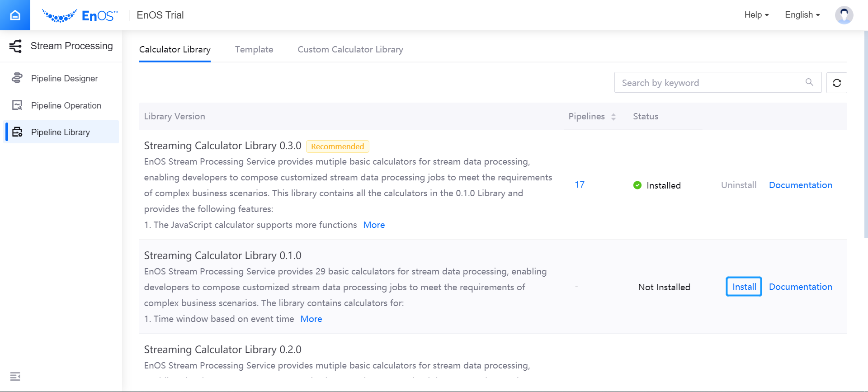Open Custom Calculator Library tab
The height and width of the screenshot is (392, 868).
(x=350, y=49)
